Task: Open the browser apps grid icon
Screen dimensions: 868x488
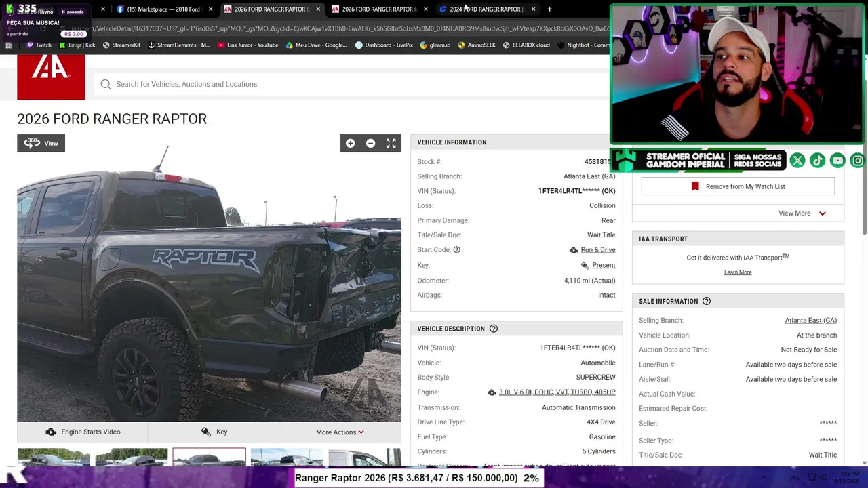Action: [9, 45]
